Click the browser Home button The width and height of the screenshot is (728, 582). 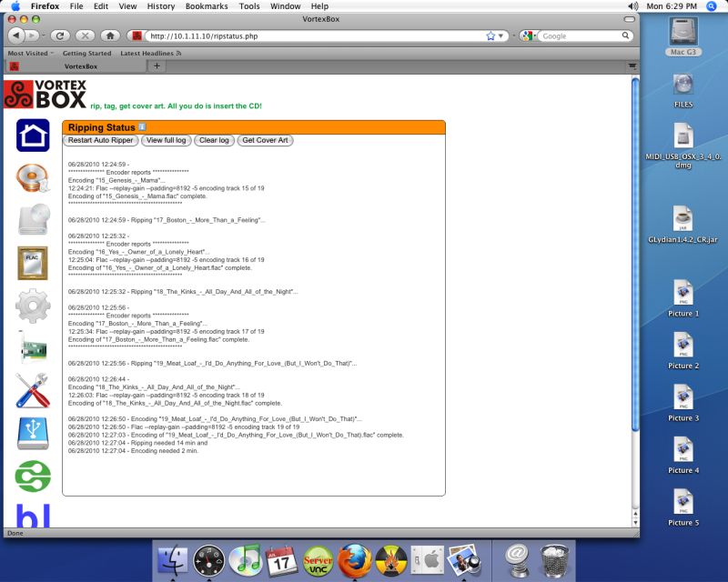[x=110, y=35]
